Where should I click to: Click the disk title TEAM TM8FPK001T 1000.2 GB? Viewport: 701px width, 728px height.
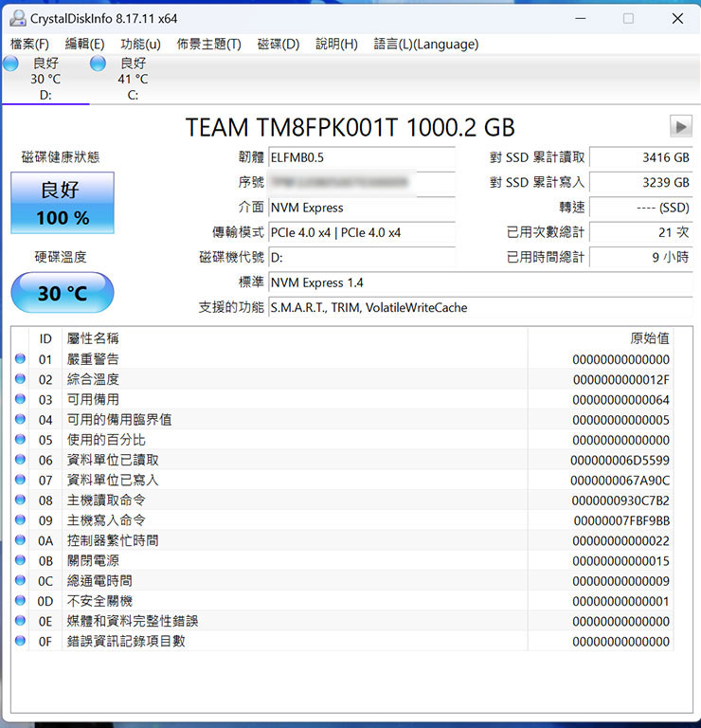click(x=350, y=127)
